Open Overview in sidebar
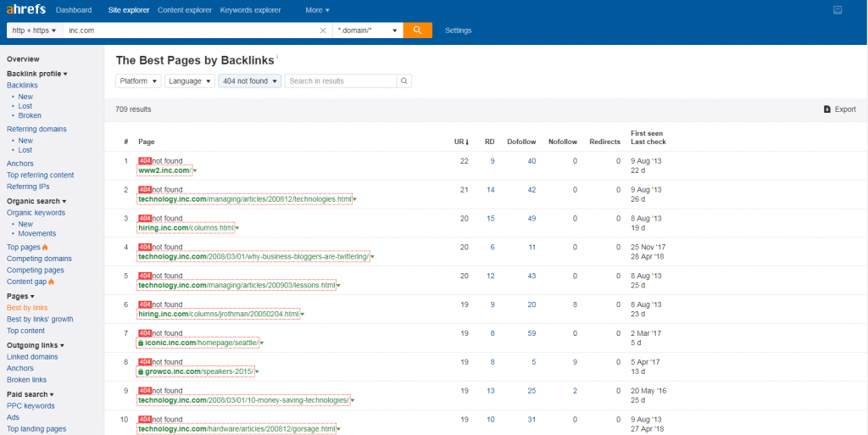This screenshot has height=435, width=868. coord(23,59)
